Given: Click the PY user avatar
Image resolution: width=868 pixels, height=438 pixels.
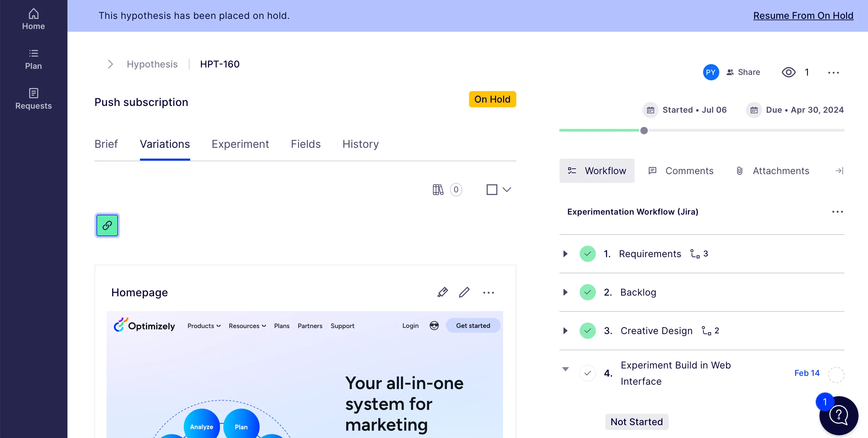Looking at the screenshot, I should (711, 72).
